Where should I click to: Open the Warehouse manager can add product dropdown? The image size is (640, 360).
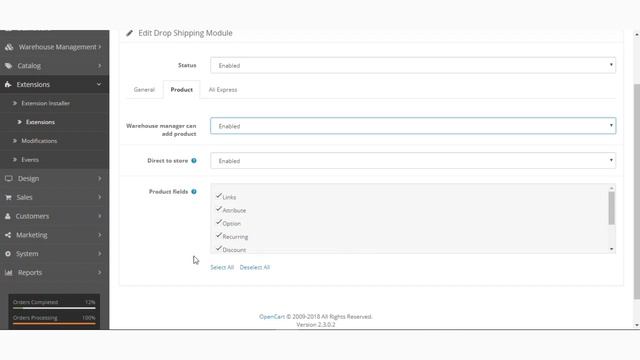[413, 126]
